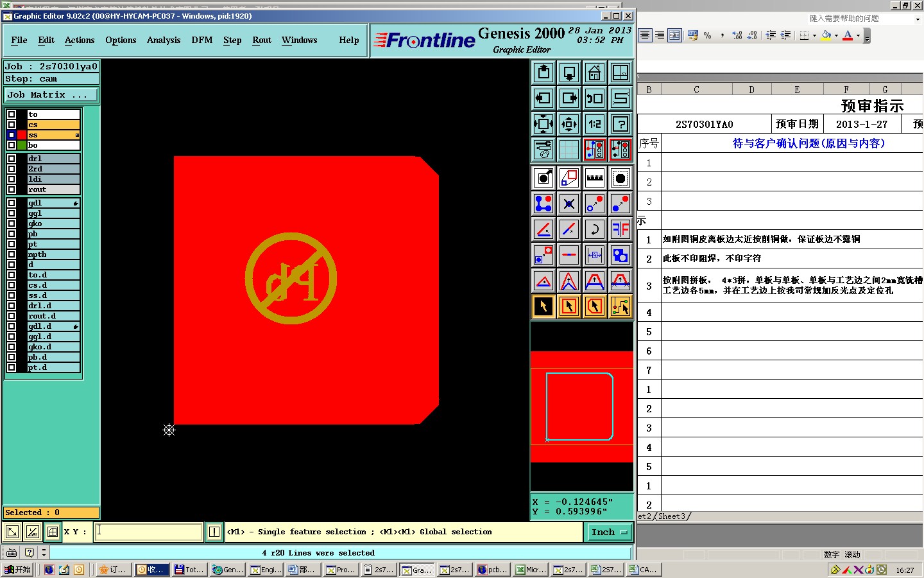Switch to the Sheet3 tab in Excel

pyautogui.click(x=672, y=516)
